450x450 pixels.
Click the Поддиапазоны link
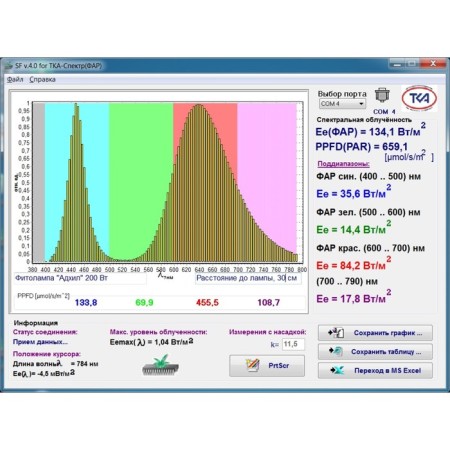(x=343, y=164)
